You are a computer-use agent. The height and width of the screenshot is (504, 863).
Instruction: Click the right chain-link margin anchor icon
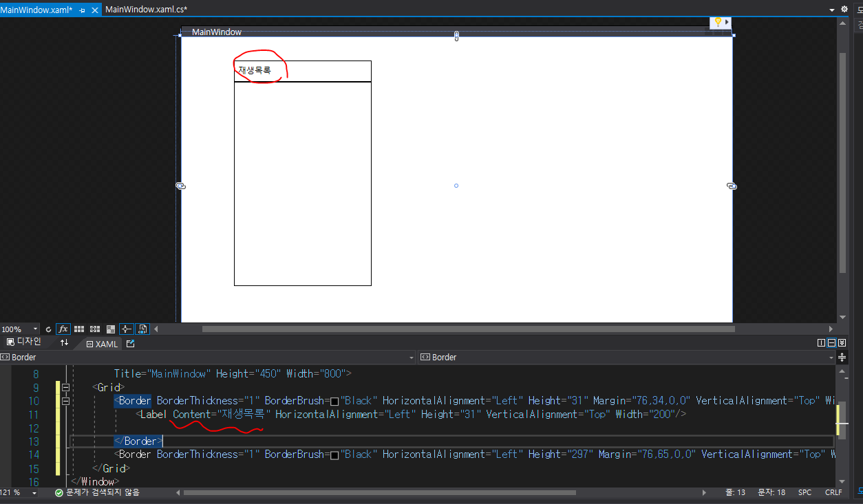pyautogui.click(x=732, y=186)
